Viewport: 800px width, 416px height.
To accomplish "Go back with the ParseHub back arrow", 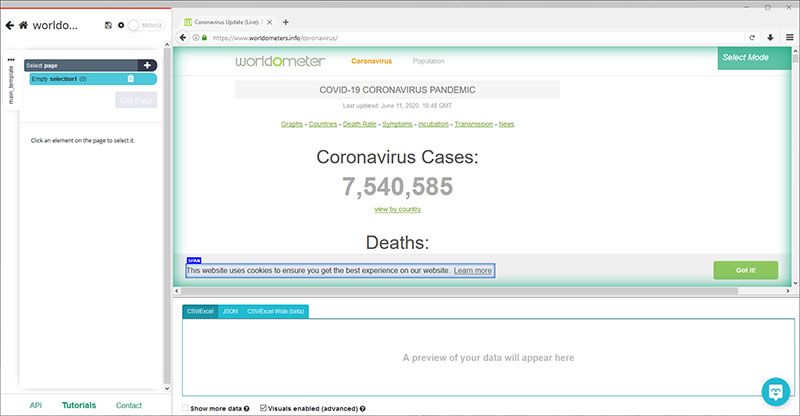I will (x=9, y=25).
